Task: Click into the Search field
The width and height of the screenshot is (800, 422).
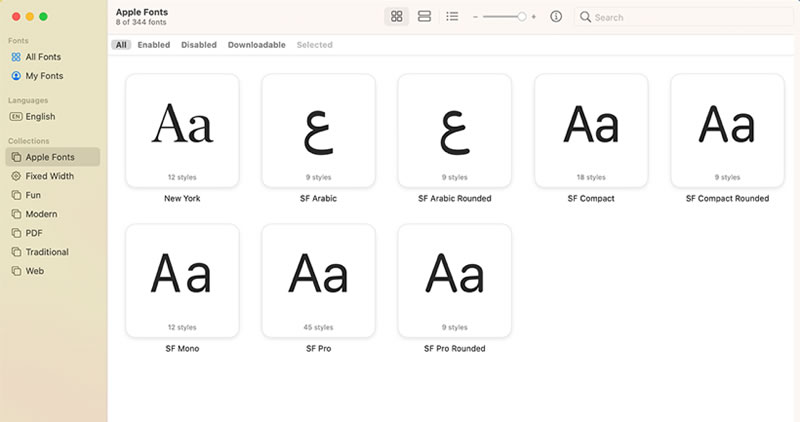Action: pyautogui.click(x=684, y=17)
